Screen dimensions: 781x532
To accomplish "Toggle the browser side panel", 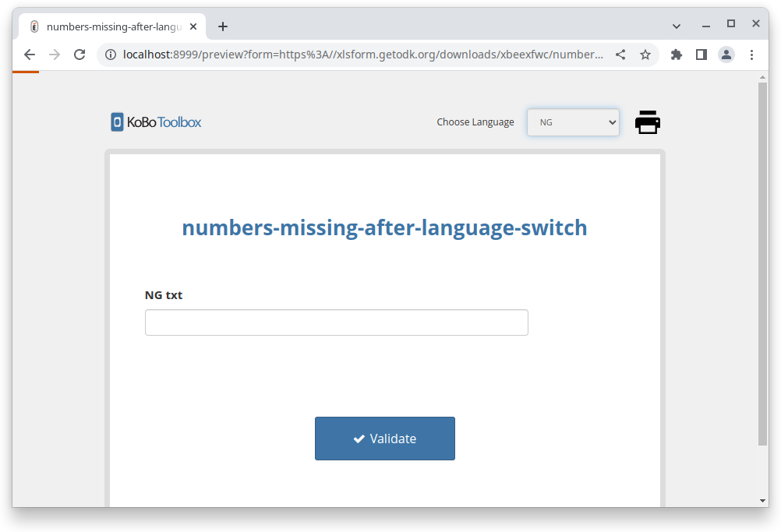I will (x=701, y=55).
